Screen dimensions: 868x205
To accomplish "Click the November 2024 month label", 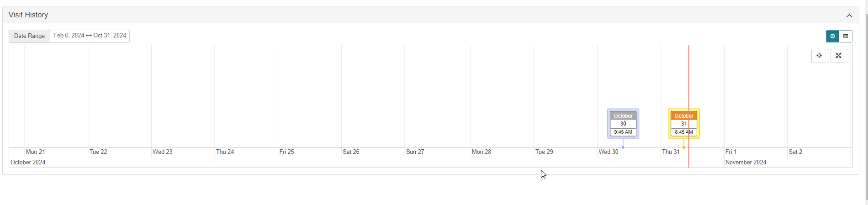I will [x=746, y=162].
